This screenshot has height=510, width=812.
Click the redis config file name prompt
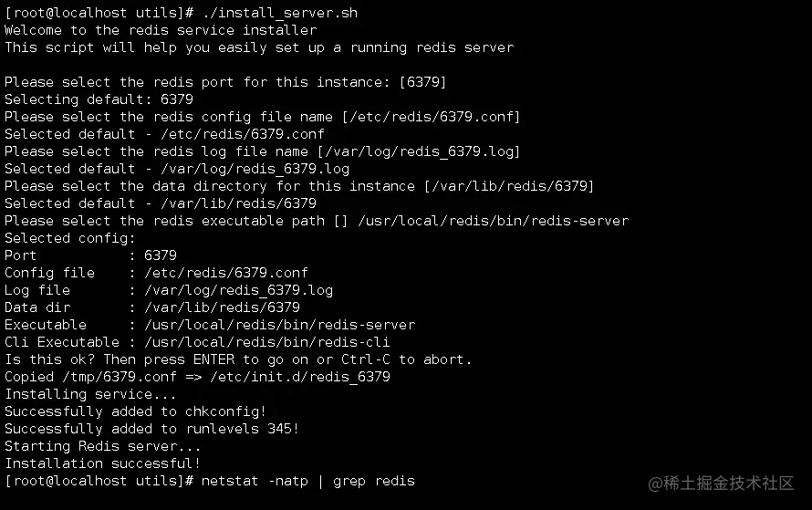pyautogui.click(x=263, y=117)
